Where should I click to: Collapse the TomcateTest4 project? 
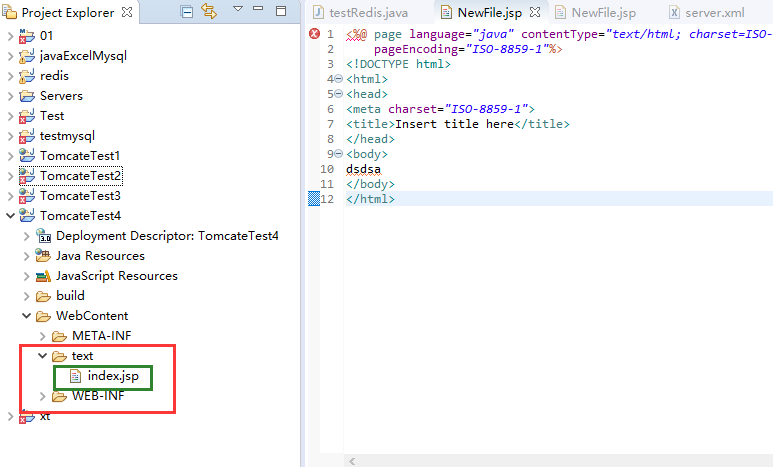[10, 216]
